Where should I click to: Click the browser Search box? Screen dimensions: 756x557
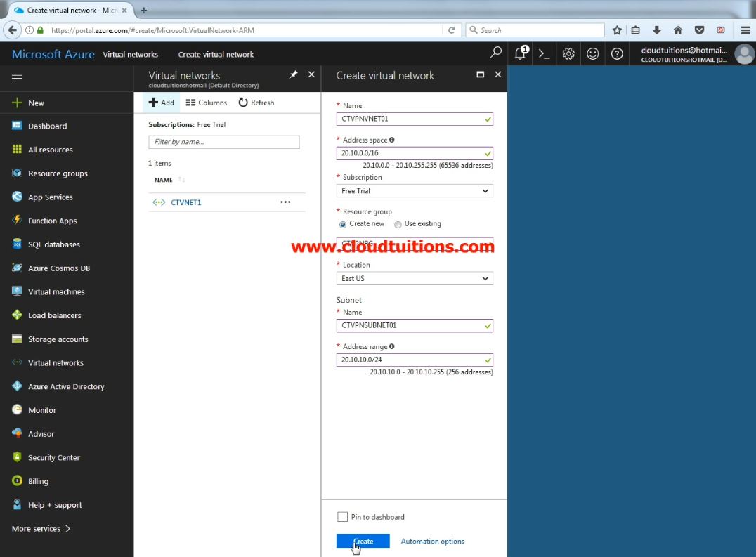tap(535, 30)
